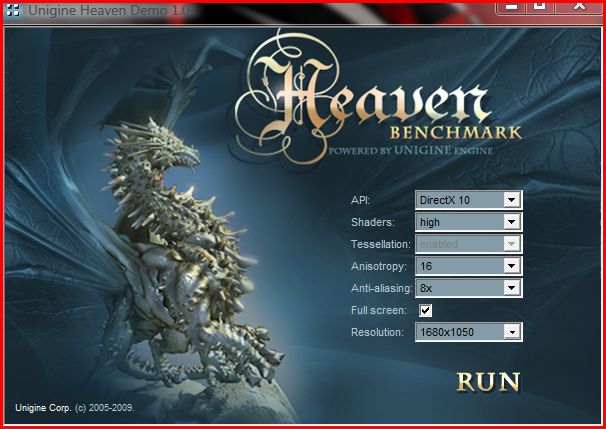
Task: Click the Full screen label
Action: 379,310
